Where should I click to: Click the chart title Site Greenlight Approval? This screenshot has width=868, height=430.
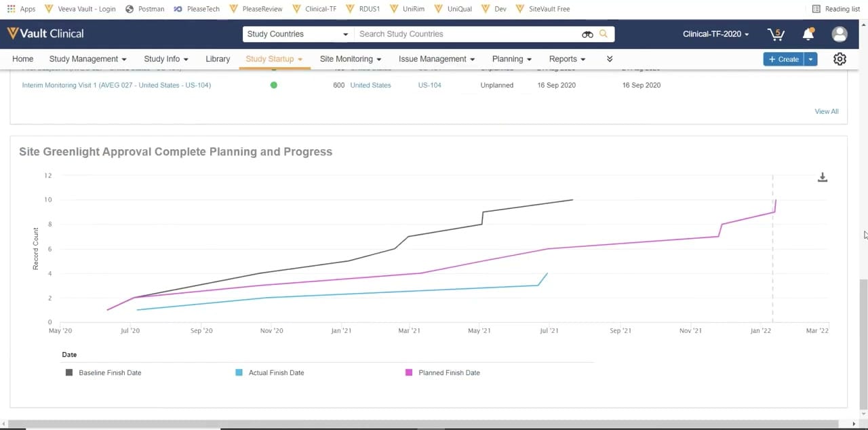point(176,152)
